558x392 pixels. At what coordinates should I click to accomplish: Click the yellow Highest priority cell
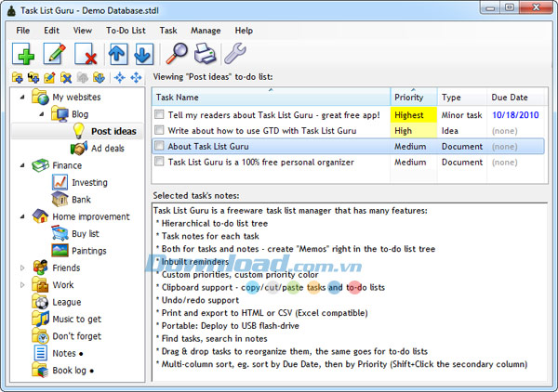(x=414, y=115)
